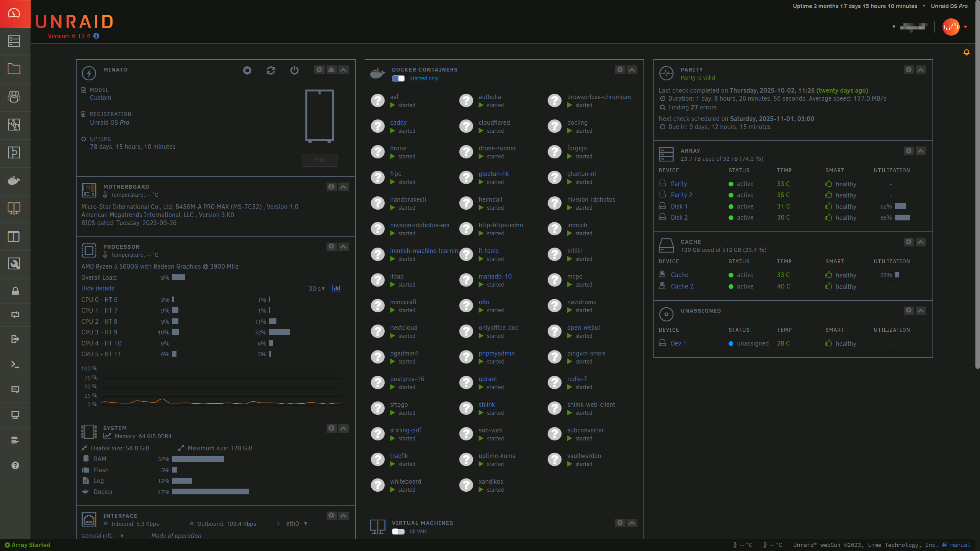Click the power off icon in MINATO panel
This screenshot has height=551, width=980.
pyautogui.click(x=294, y=70)
